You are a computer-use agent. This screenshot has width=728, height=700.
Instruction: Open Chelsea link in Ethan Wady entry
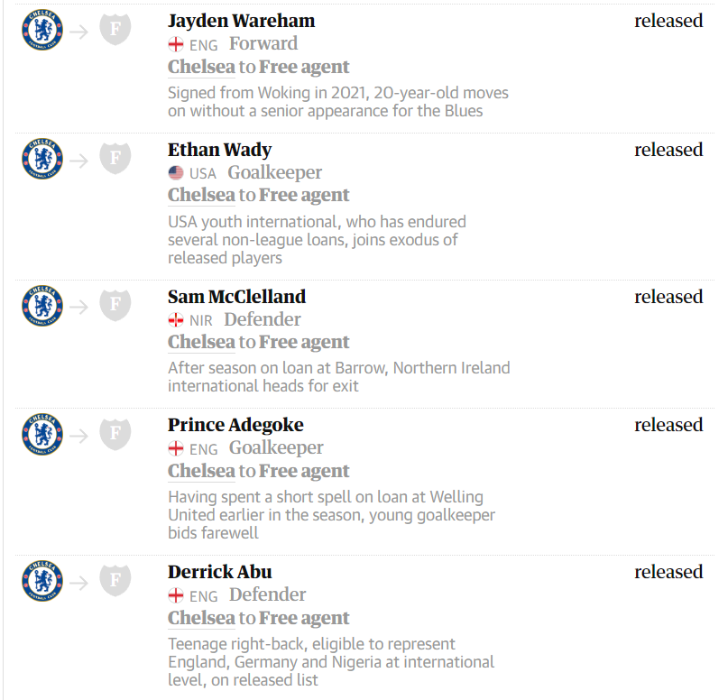pos(201,195)
